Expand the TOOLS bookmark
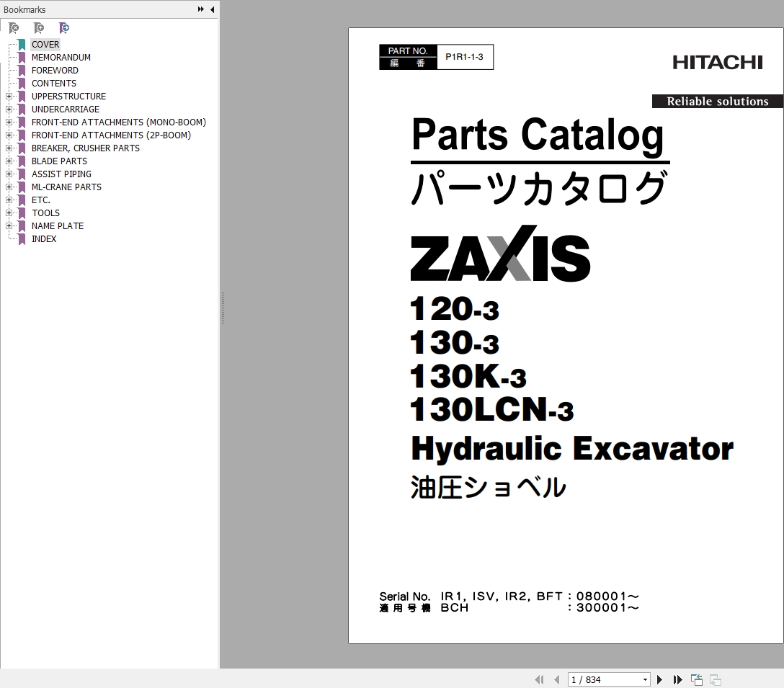784x688 pixels. pos(9,213)
